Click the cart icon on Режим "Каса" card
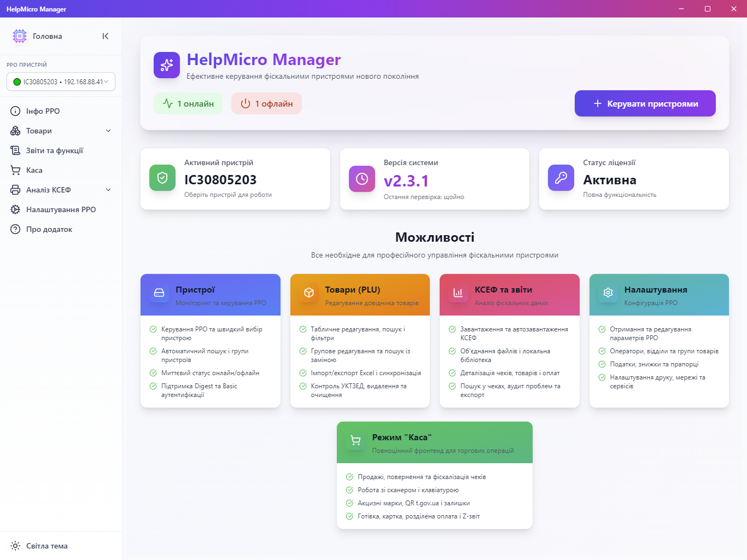The width and height of the screenshot is (747, 560). tap(355, 440)
